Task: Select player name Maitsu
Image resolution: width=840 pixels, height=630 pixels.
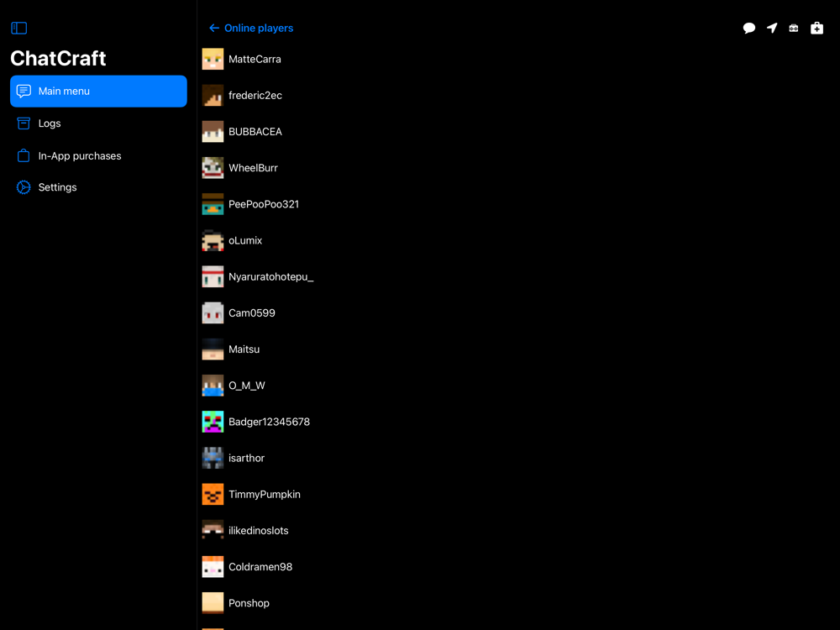Action: pyautogui.click(x=244, y=349)
